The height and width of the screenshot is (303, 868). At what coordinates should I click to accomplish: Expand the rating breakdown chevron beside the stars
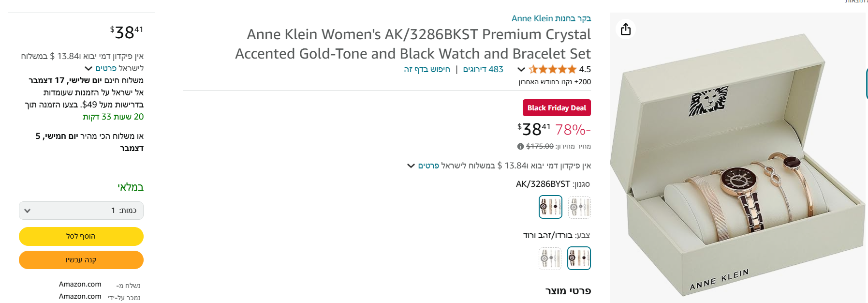(521, 69)
